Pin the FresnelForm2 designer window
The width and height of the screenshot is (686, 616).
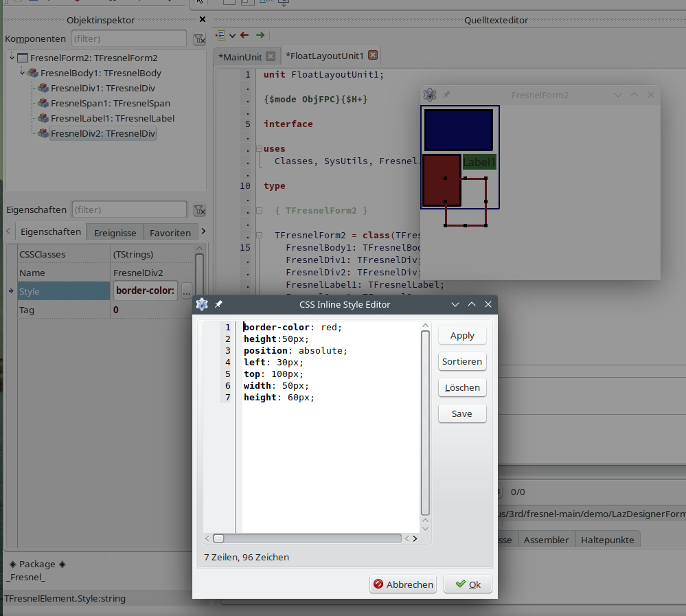(x=446, y=95)
